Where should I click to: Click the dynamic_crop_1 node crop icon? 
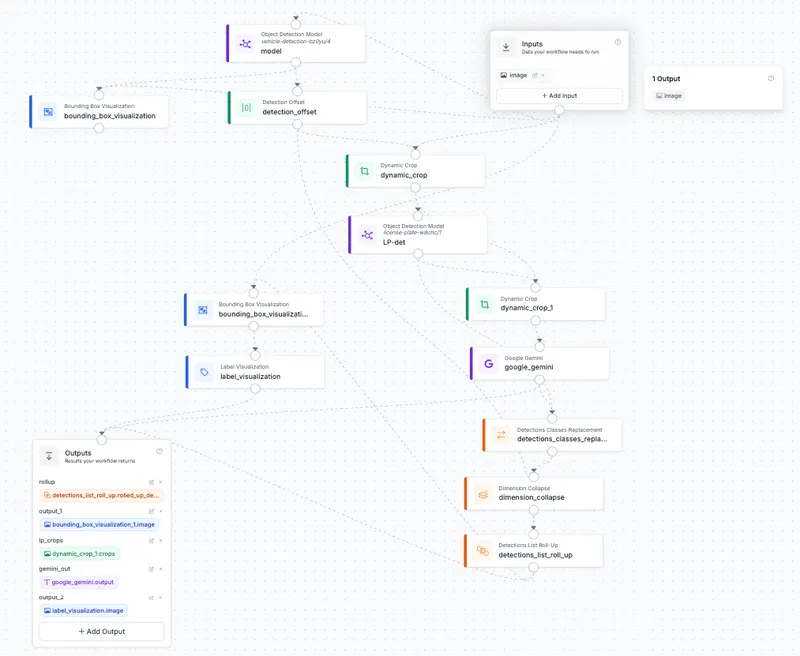click(485, 305)
